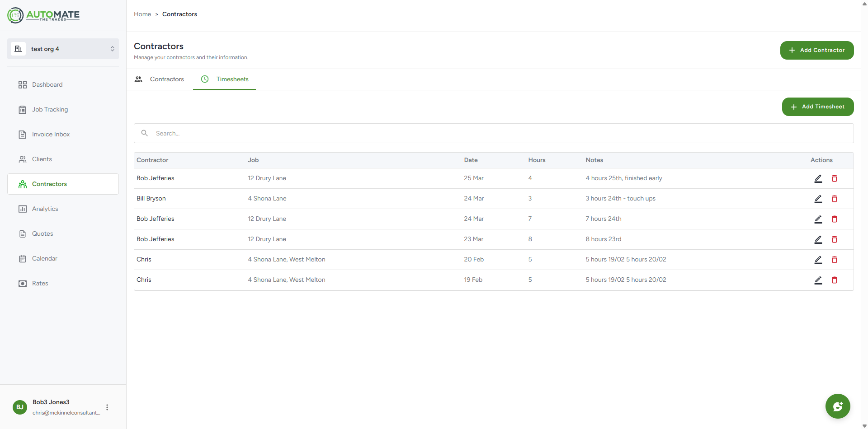Delete Bill Bryson's 24 Mar timesheet
868x429 pixels.
point(835,199)
